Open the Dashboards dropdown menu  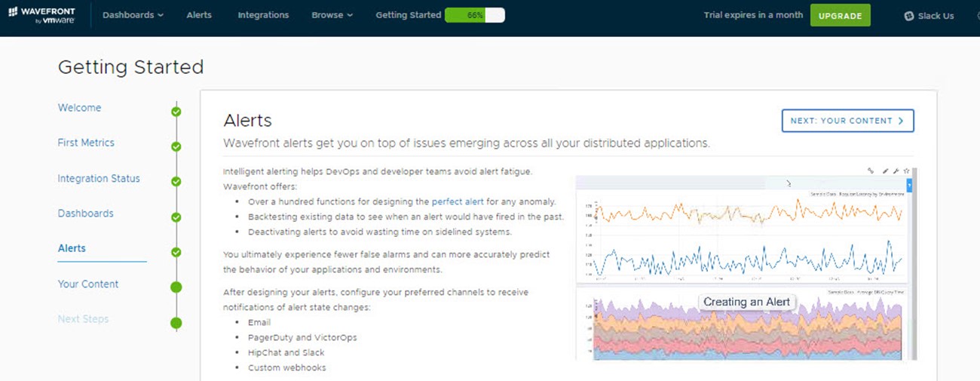click(133, 15)
